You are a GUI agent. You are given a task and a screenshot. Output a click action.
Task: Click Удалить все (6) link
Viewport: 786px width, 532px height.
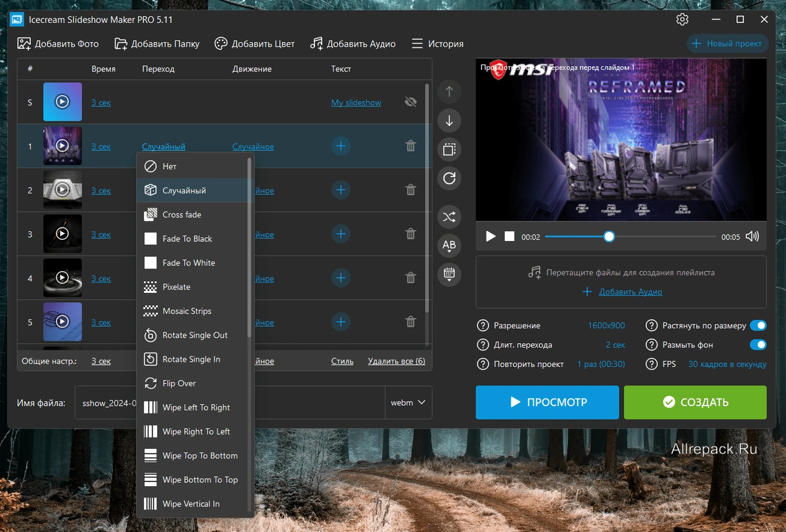point(396,361)
